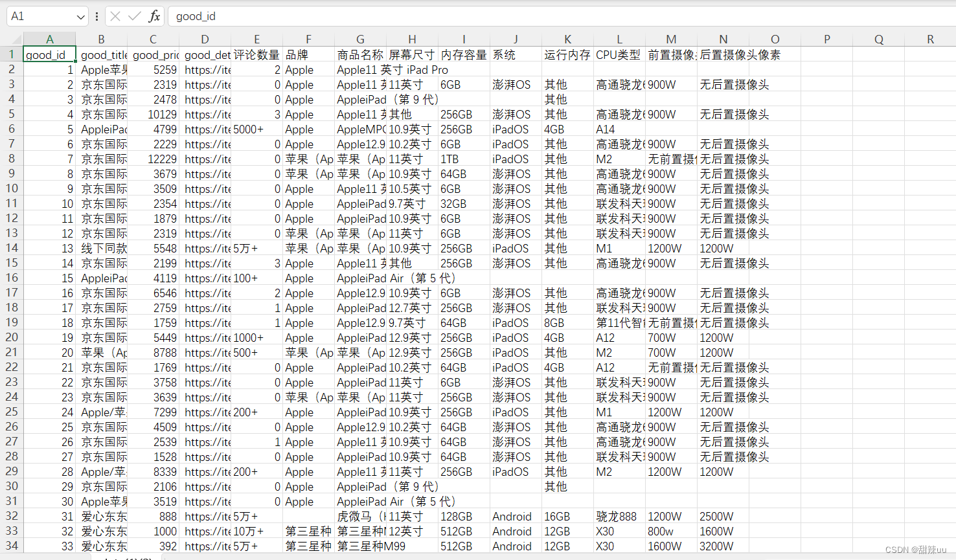Screen dimensions: 956x560
Task: Click header cell good_title in B1
Action: 102,55
